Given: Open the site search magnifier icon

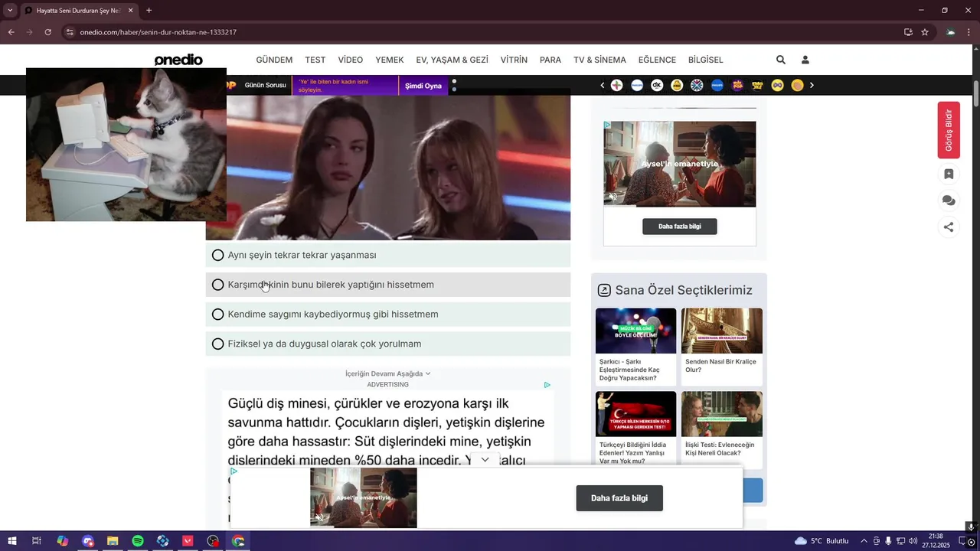Looking at the screenshot, I should (780, 60).
